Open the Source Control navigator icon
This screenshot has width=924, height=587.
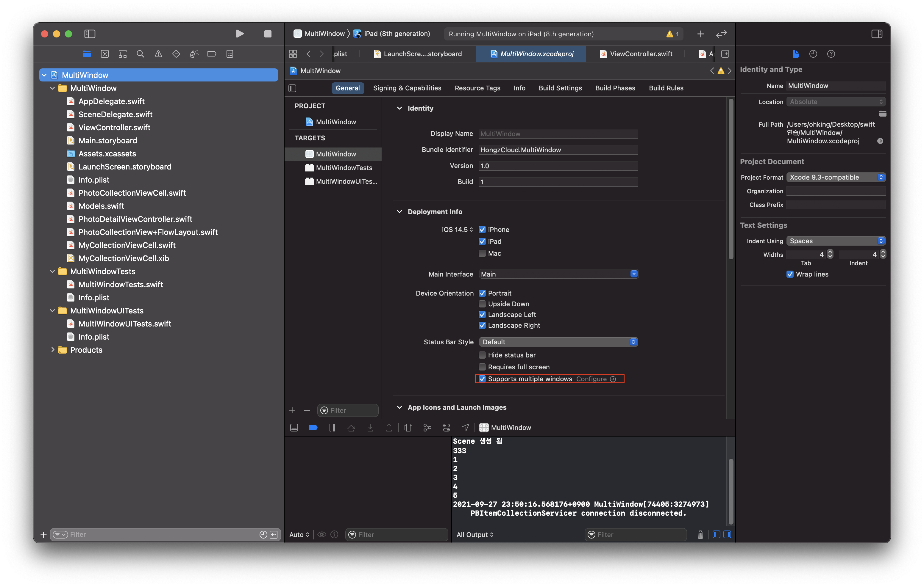point(105,54)
